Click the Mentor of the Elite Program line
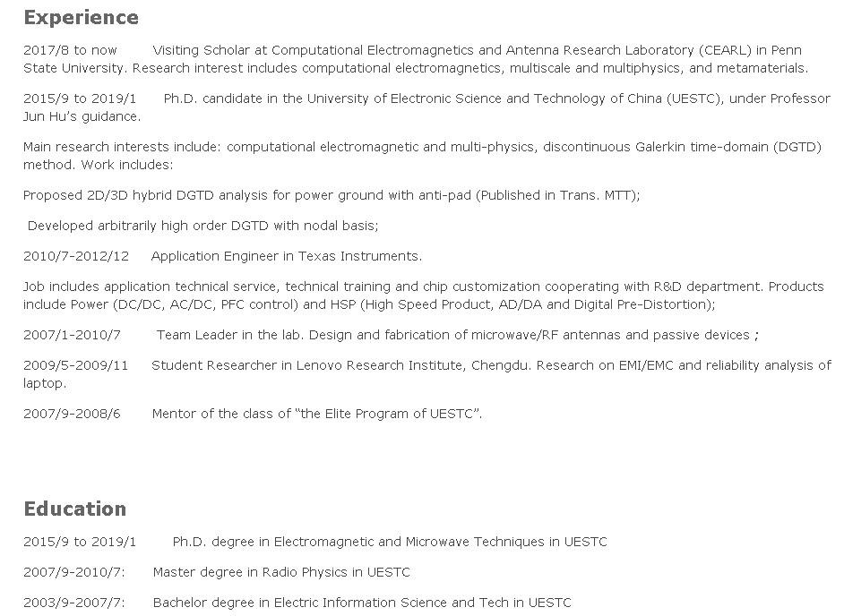Screen dimensions: 844x616 tap(316, 414)
